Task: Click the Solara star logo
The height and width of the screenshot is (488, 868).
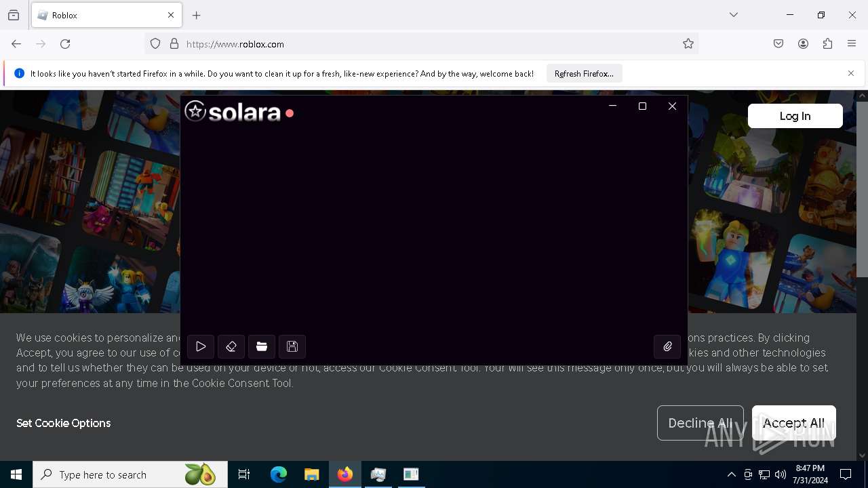Action: tap(195, 111)
